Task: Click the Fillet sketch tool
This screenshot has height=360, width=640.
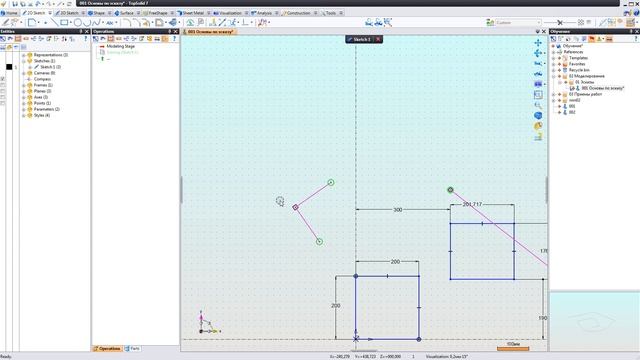Action: coord(127,22)
